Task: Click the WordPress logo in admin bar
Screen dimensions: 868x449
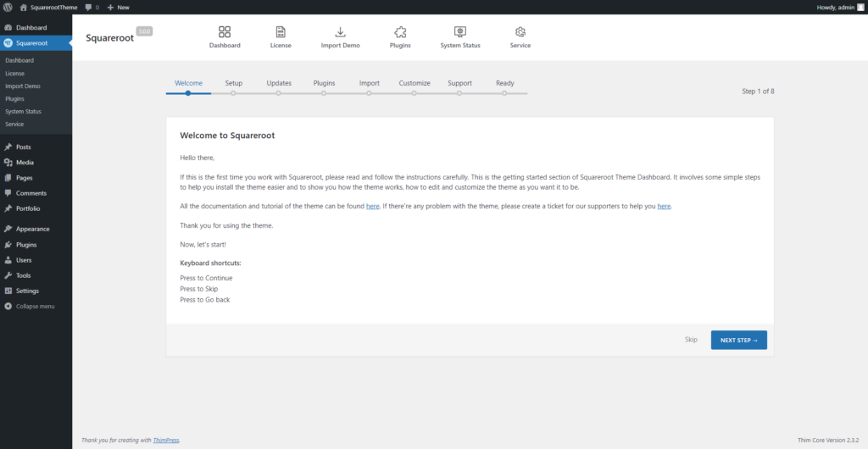Action: point(8,8)
